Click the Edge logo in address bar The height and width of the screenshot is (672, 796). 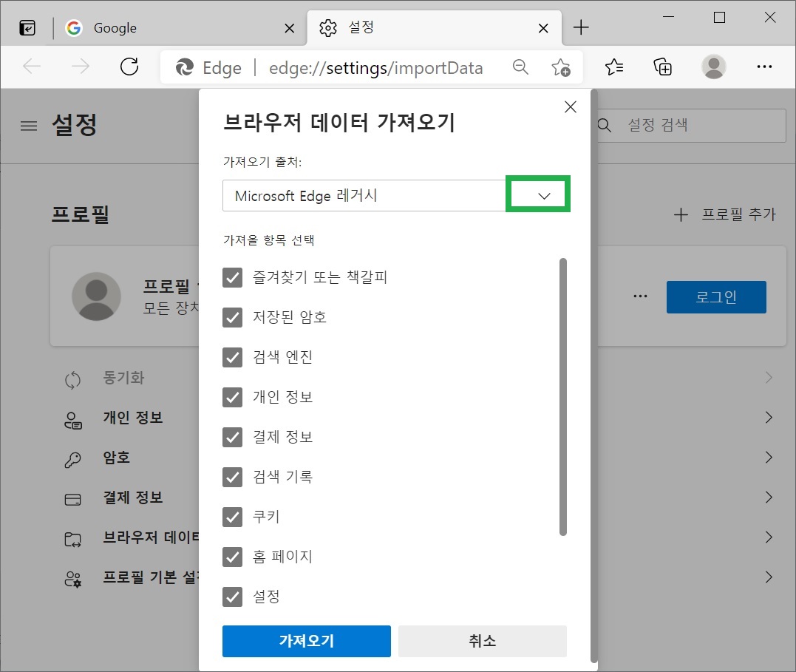tap(184, 67)
